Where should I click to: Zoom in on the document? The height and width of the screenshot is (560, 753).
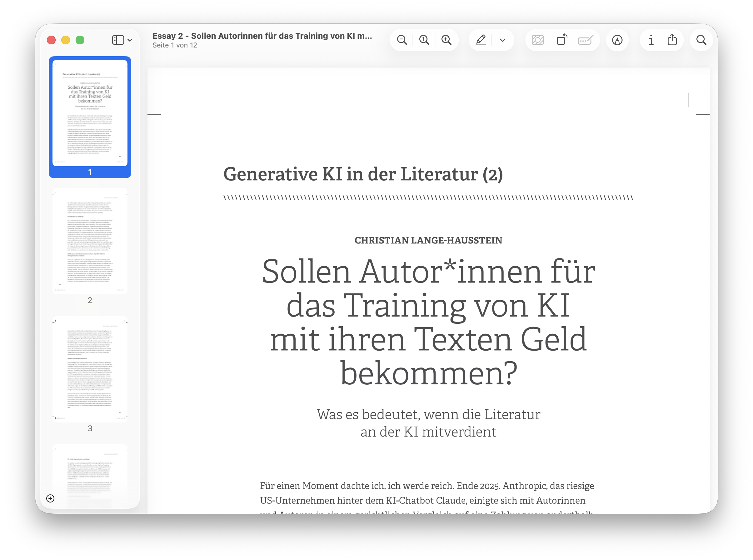[447, 40]
